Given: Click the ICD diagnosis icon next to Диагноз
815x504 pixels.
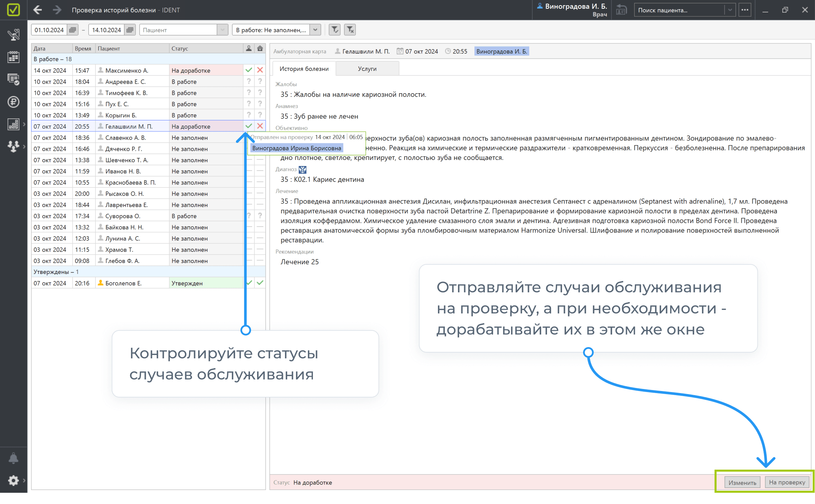Looking at the screenshot, I should pos(302,169).
